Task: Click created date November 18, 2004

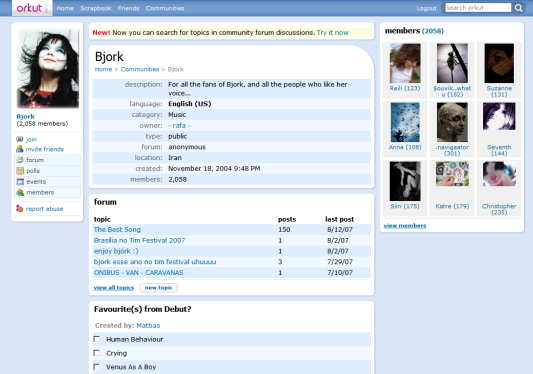Action: point(214,169)
